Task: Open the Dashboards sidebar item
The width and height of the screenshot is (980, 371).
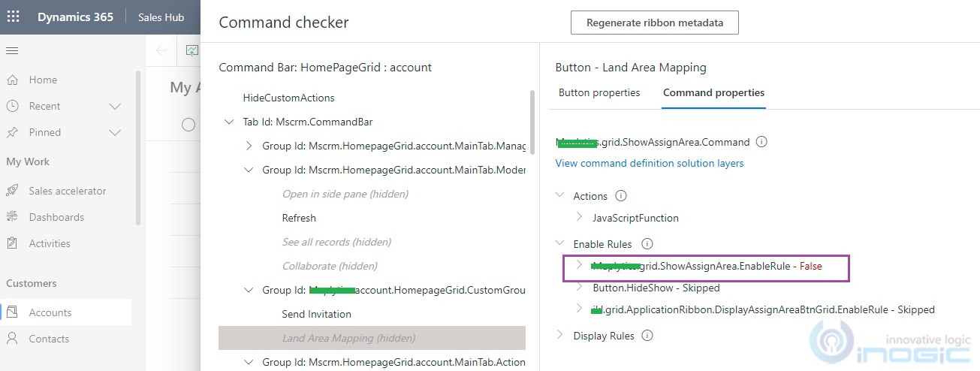Action: (56, 217)
